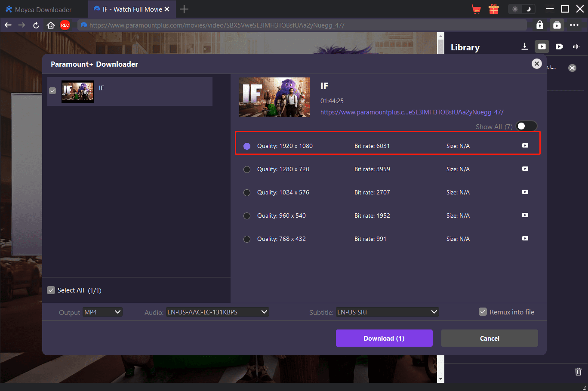
Task: Click the shopping cart icon in title bar
Action: pyautogui.click(x=476, y=9)
